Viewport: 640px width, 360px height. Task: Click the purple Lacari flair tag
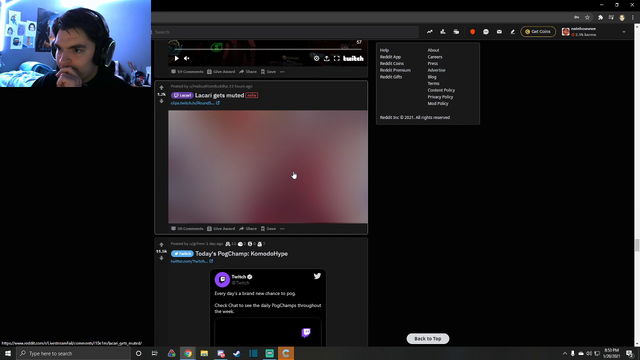tap(182, 95)
